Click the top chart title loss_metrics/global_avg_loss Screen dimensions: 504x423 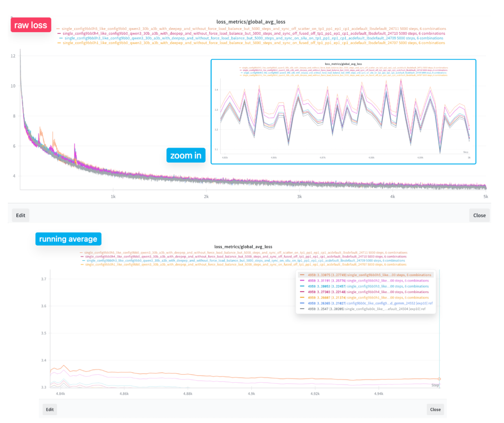[251, 22]
